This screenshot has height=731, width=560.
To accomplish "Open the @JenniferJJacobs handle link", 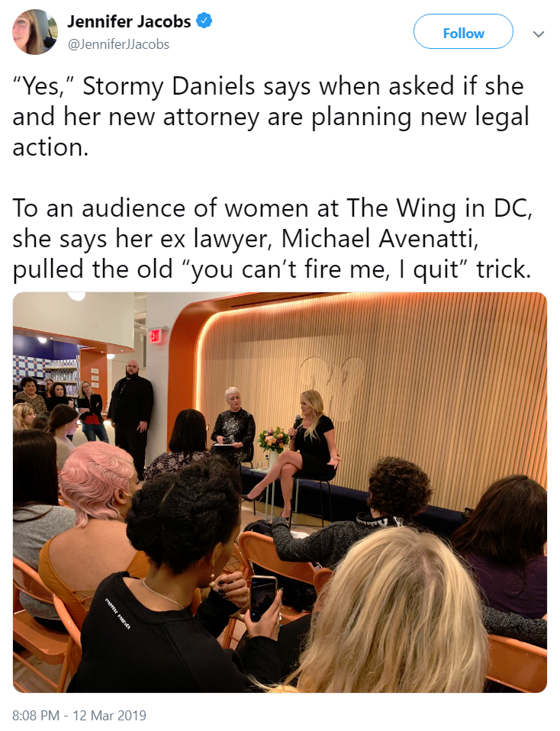I will [118, 44].
